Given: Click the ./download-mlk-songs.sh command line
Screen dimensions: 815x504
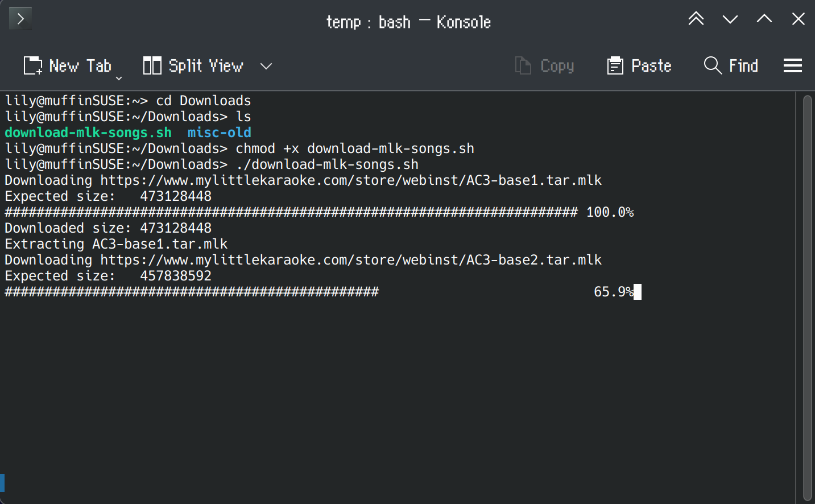Looking at the screenshot, I should coord(212,164).
